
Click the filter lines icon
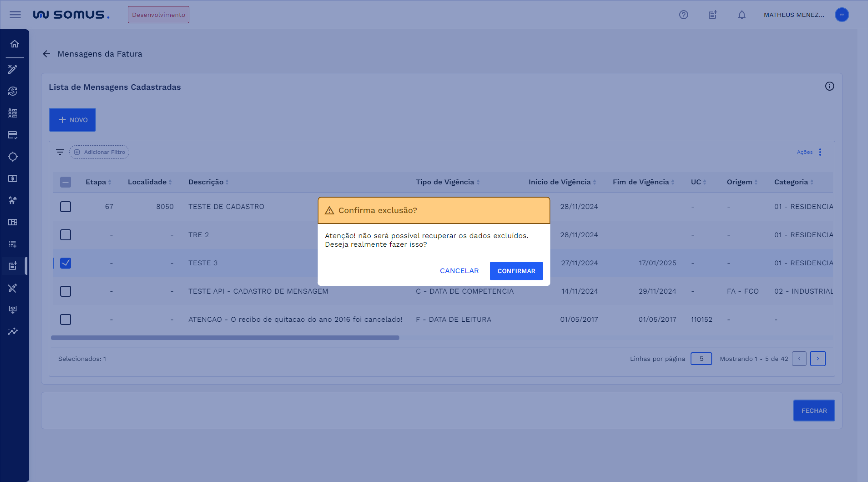click(x=60, y=152)
